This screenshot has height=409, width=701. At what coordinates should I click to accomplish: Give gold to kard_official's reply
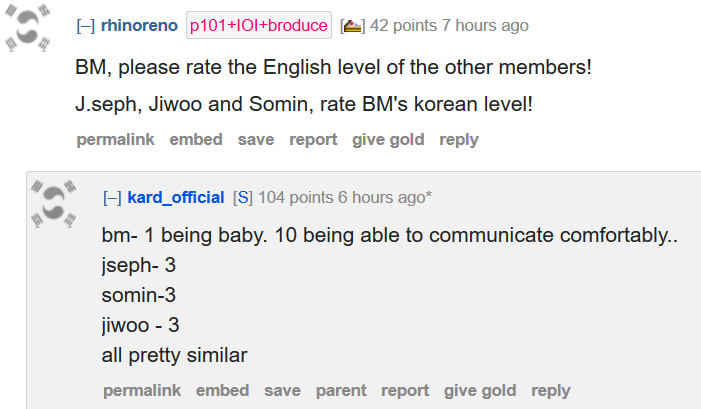(480, 391)
